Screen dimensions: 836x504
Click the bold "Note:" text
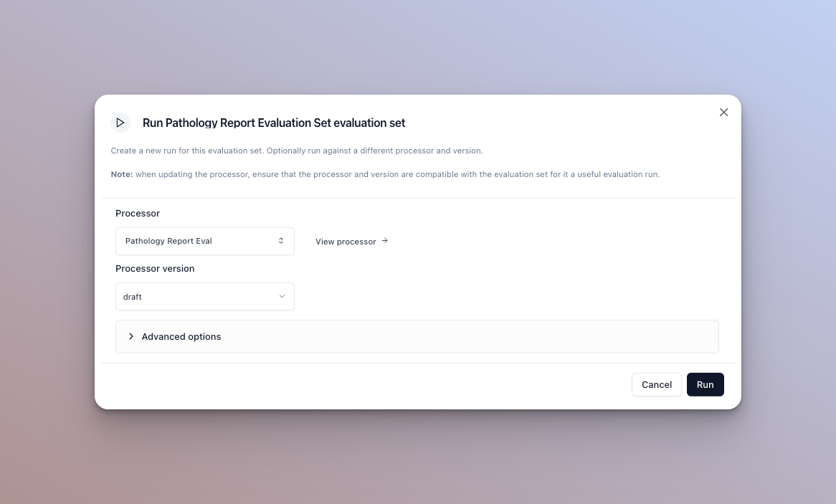(122, 174)
